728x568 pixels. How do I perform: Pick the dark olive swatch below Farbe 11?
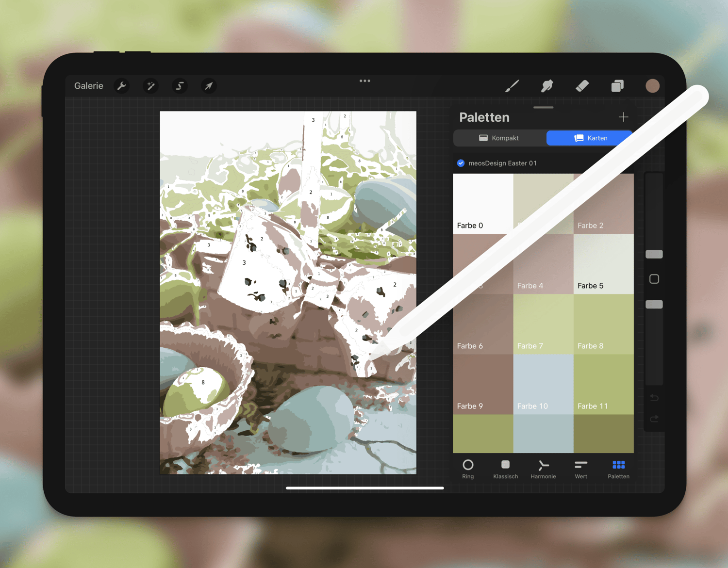tap(604, 434)
